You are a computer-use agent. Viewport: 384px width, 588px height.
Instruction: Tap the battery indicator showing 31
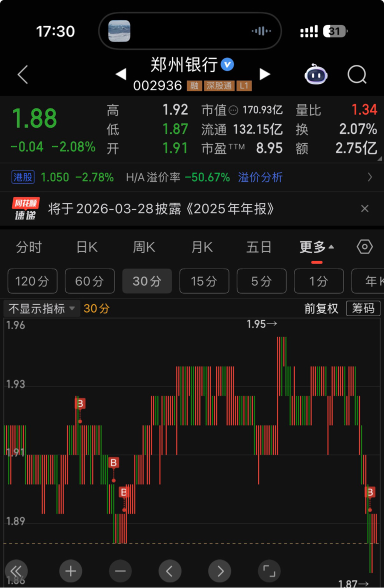click(x=335, y=31)
